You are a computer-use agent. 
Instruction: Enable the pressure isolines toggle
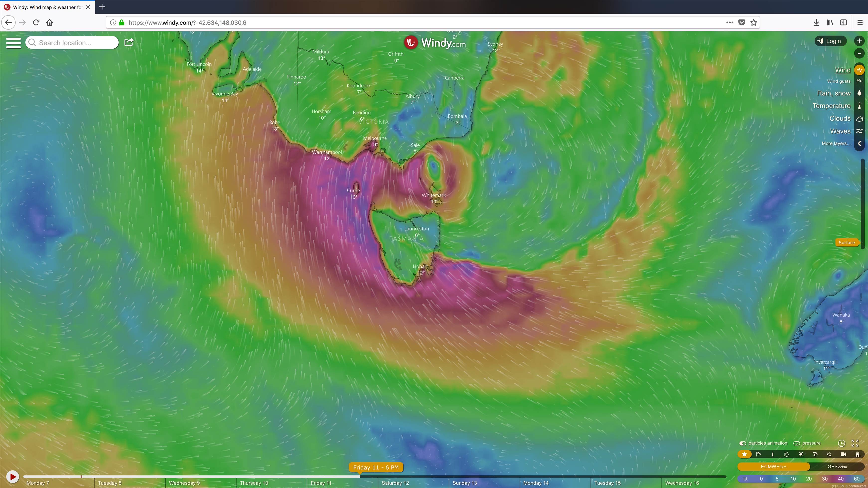(797, 443)
